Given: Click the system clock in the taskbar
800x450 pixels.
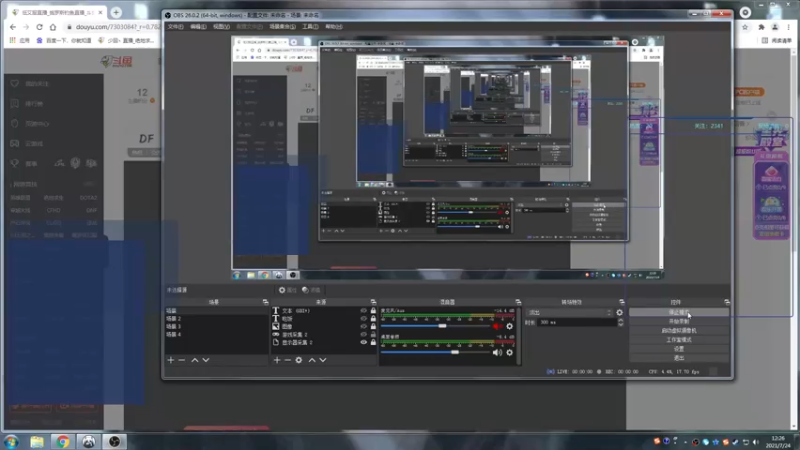Looking at the screenshot, I should 778,442.
